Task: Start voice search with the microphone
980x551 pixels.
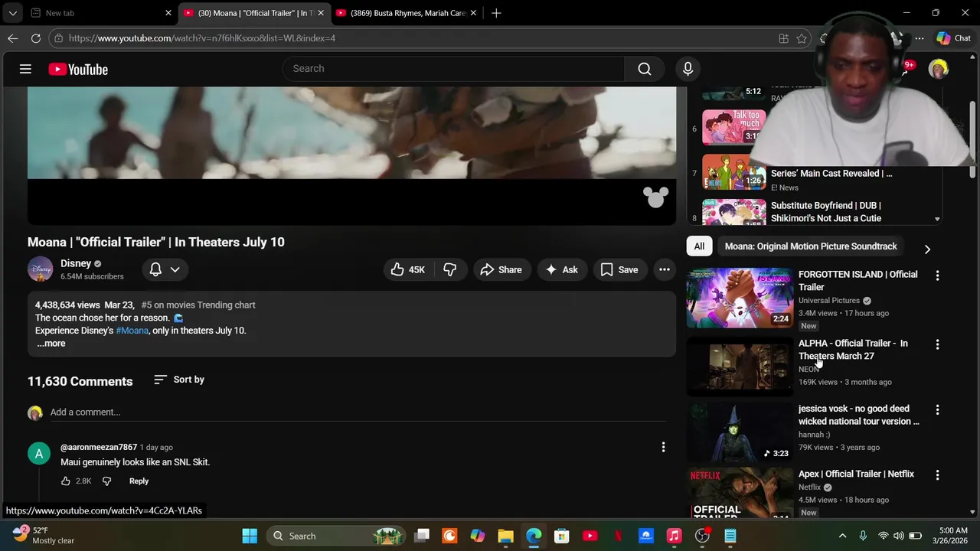Action: pos(688,69)
